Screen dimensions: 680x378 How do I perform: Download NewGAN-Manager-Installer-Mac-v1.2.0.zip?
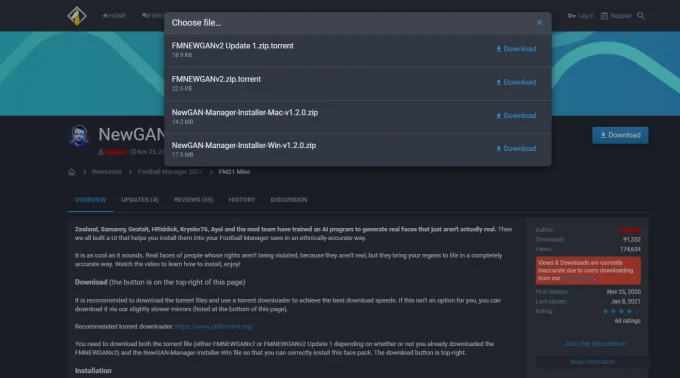tap(516, 116)
